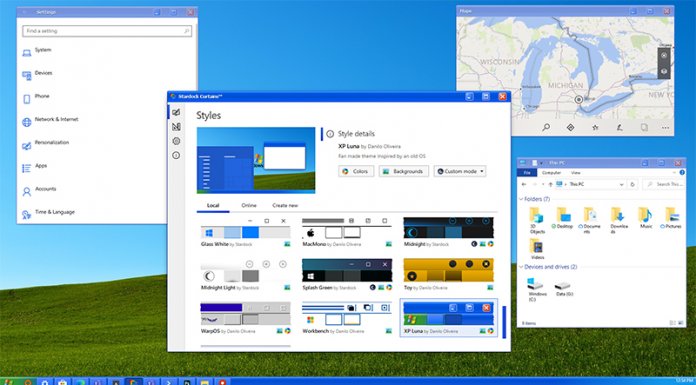The width and height of the screenshot is (696, 385).
Task: Click the current location marker on map
Action: (578, 99)
